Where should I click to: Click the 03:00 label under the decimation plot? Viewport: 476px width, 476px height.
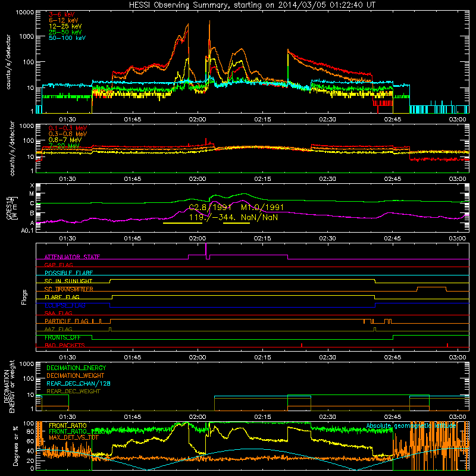click(458, 417)
